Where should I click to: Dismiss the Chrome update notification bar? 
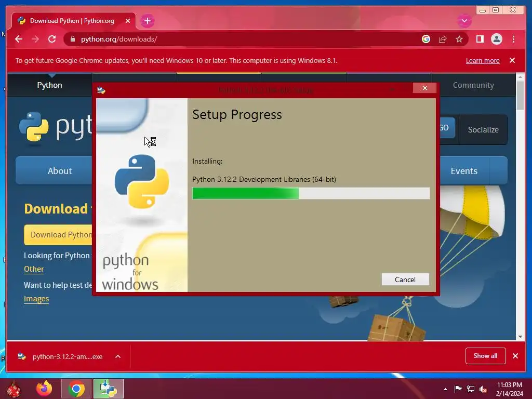(512, 60)
